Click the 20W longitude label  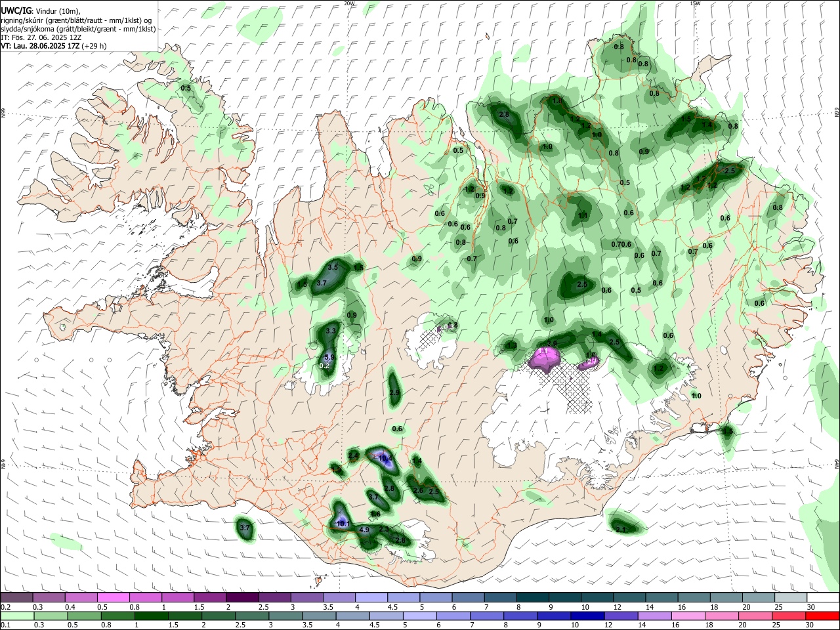click(349, 3)
